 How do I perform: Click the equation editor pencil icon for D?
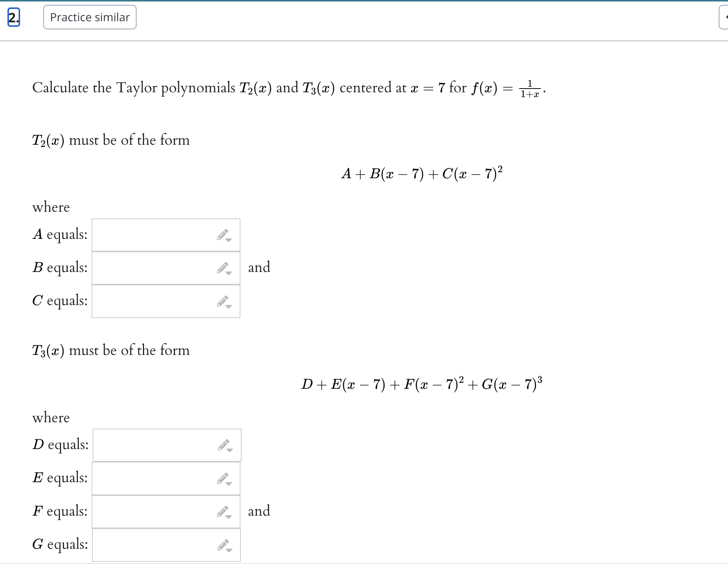(223, 445)
